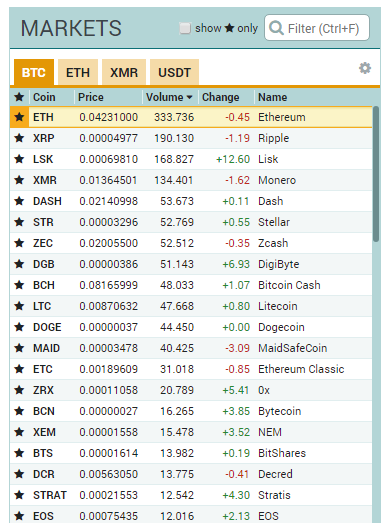
Task: Open the Bitcoin Cash market row
Action: pyautogui.click(x=191, y=285)
